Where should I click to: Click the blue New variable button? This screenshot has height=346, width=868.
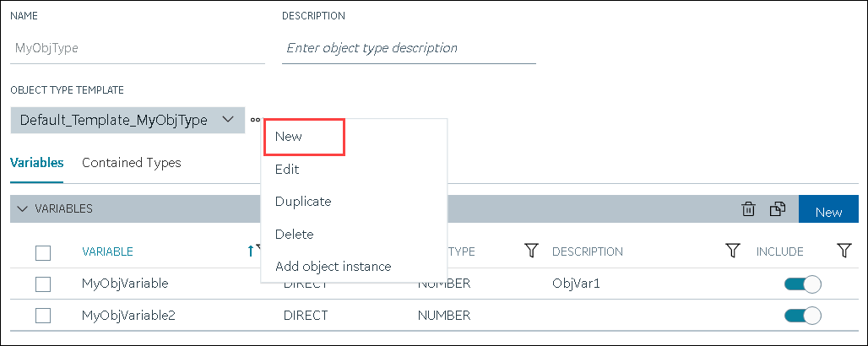(x=828, y=209)
